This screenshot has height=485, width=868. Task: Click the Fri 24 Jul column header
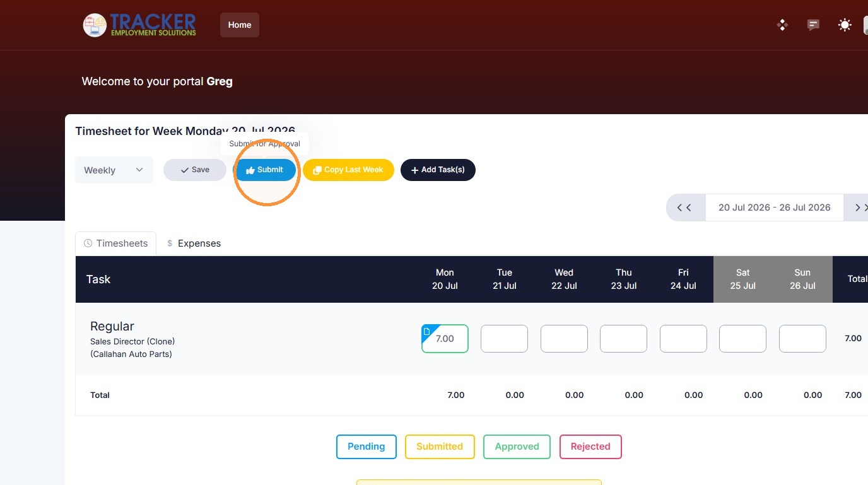683,279
